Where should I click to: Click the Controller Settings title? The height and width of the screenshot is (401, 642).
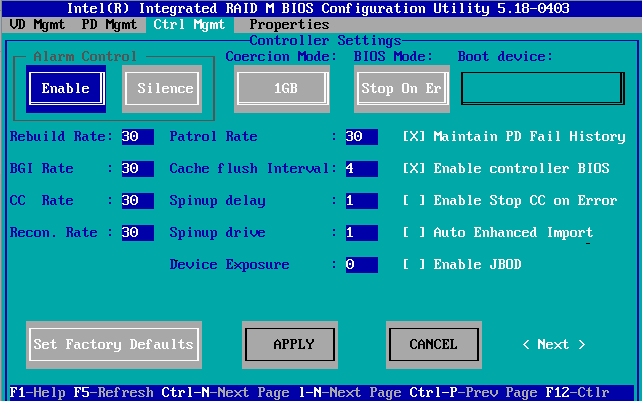[326, 41]
